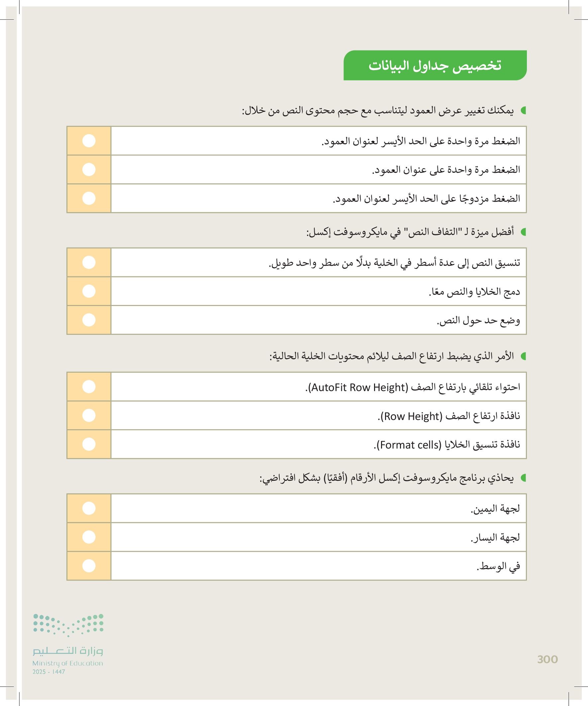This screenshot has width=588, height=706.
Task: Select the align right answer radio
Action: pyautogui.click(x=89, y=508)
